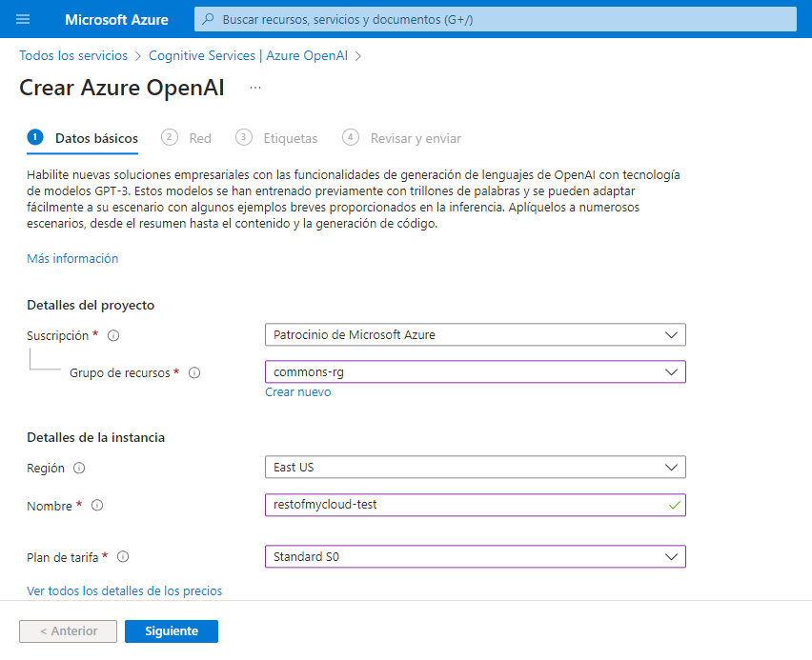Open Ver todos los detalles de los precios

[124, 590]
